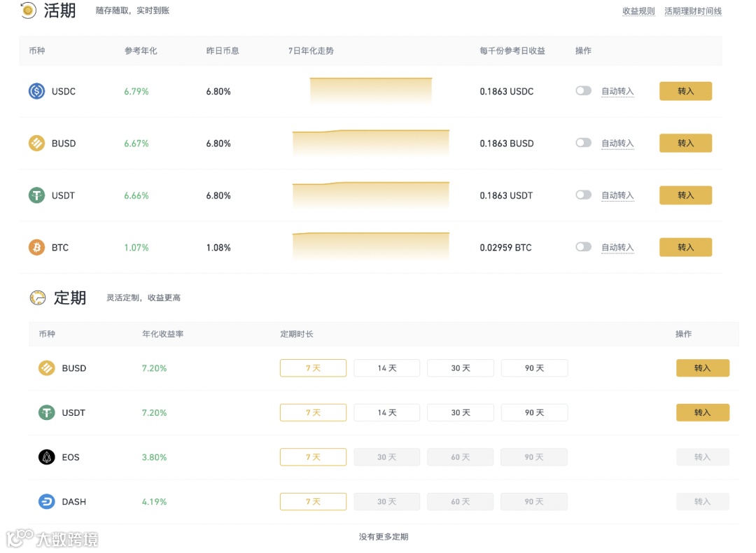Click the 活期 section header icon
Image resolution: width=756 pixels, height=553 pixels.
tap(27, 10)
